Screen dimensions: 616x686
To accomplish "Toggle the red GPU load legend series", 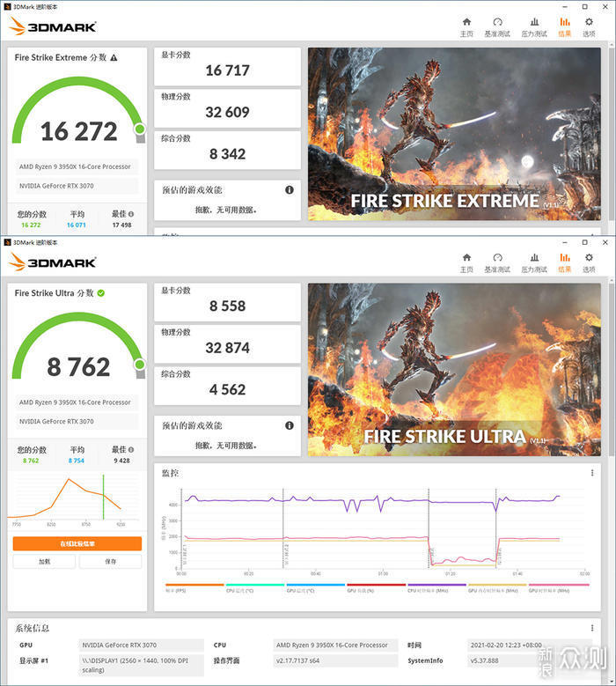I will pos(377,587).
